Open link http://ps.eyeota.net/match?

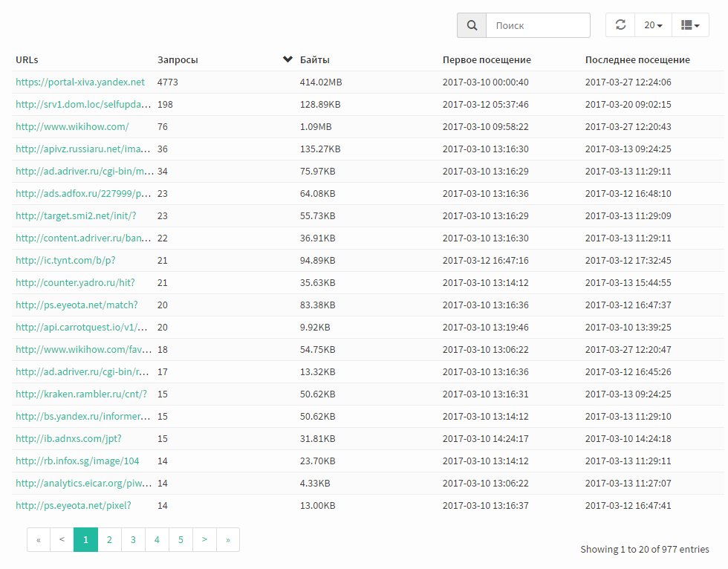(x=77, y=305)
